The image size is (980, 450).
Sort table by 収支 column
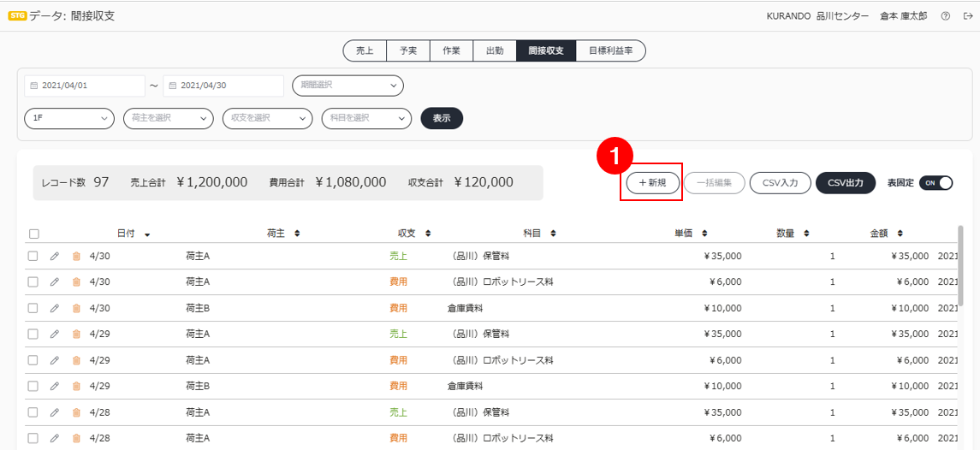tap(428, 234)
